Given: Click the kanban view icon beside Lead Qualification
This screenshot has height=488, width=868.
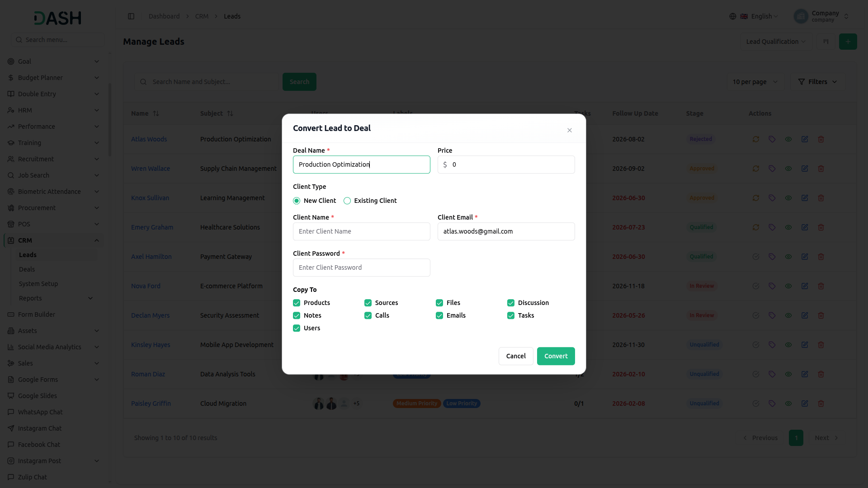Looking at the screenshot, I should 826,42.
